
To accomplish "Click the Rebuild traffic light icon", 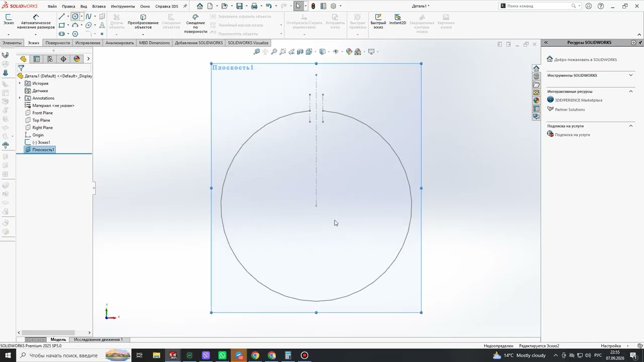I will (x=313, y=6).
